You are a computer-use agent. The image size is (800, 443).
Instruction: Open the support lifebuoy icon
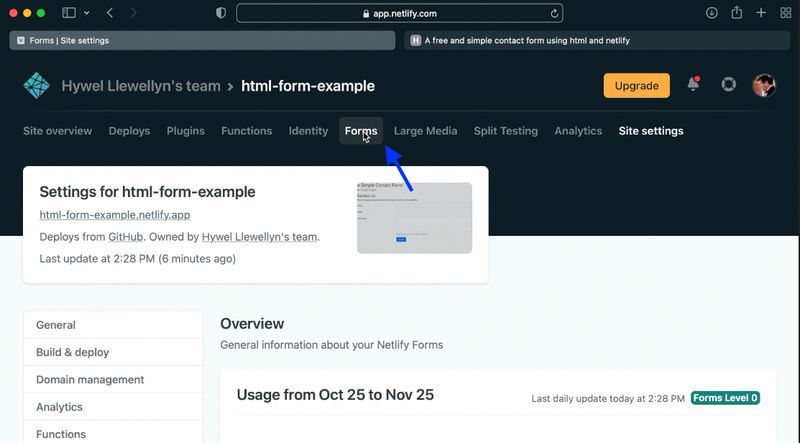[729, 84]
